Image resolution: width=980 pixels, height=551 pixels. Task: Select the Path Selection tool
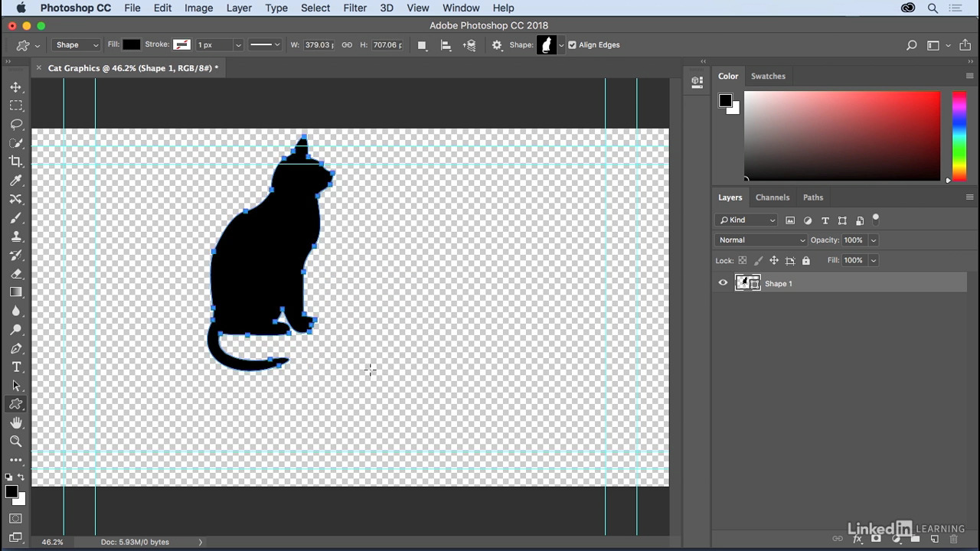point(16,386)
